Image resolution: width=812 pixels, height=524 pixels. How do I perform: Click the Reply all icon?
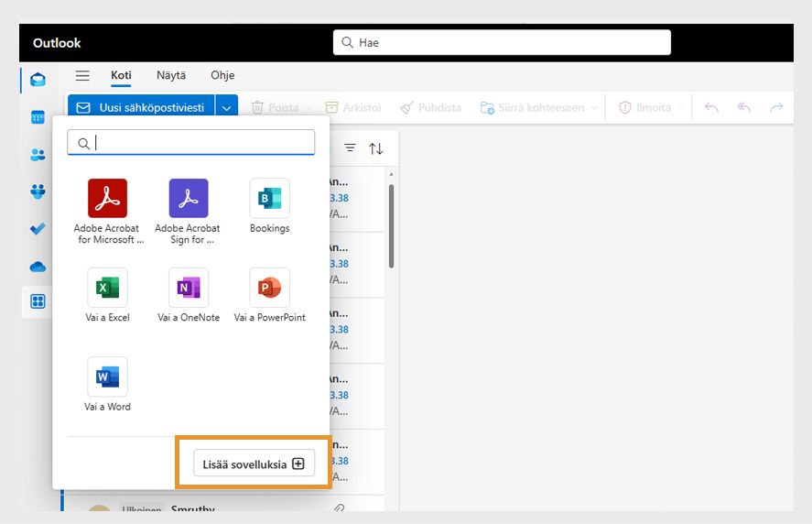[x=743, y=107]
